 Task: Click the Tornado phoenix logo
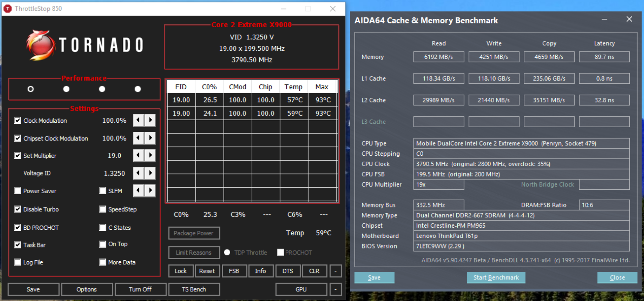point(40,45)
